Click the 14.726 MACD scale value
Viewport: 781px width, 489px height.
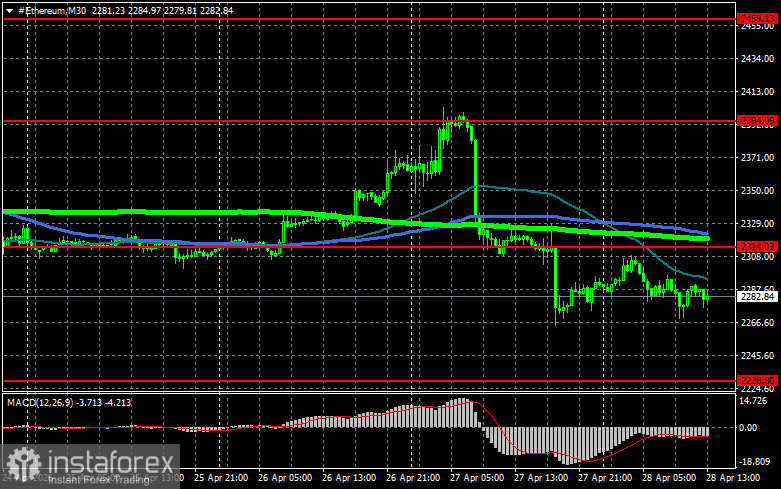click(753, 401)
